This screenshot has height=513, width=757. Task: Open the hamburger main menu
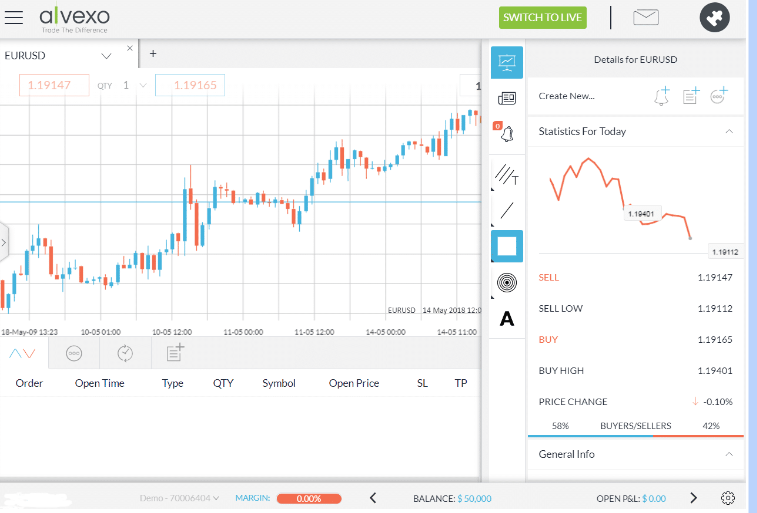tap(14, 17)
